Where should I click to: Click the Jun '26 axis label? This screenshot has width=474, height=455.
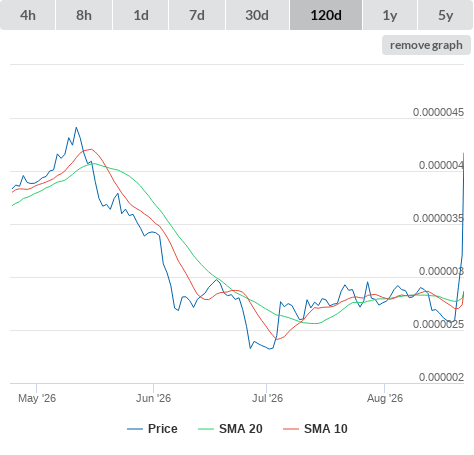pos(153,398)
